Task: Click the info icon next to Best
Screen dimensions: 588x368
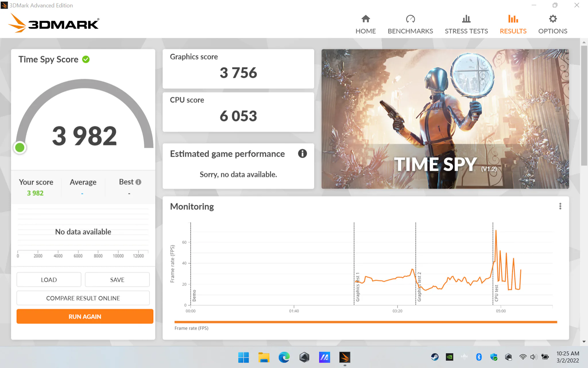Action: tap(138, 182)
